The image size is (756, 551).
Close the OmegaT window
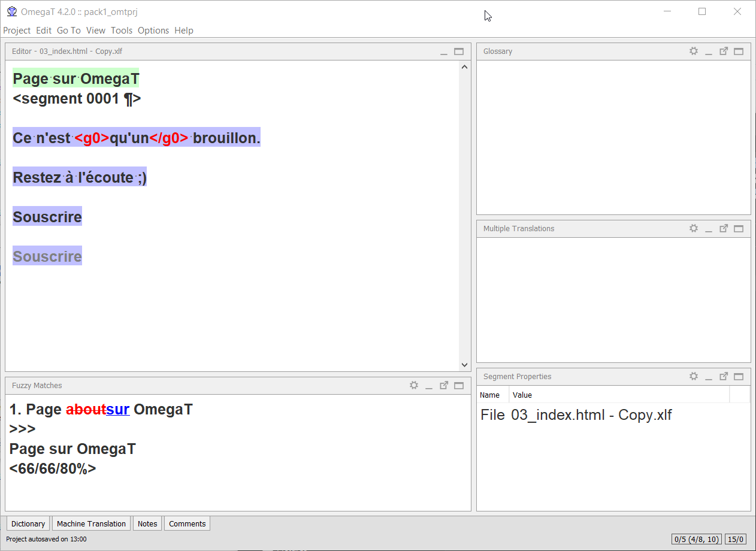tap(737, 11)
